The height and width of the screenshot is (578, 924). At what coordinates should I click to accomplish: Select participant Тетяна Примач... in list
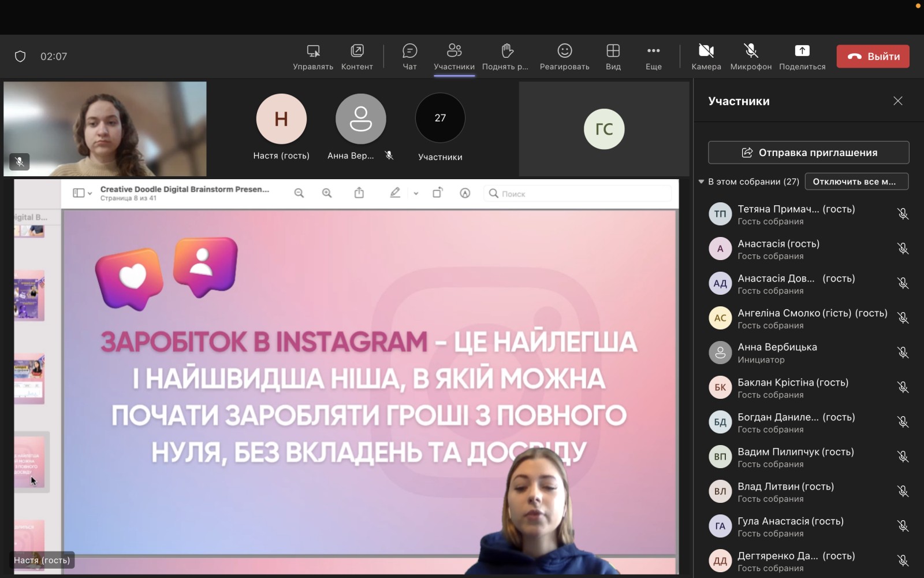tap(808, 214)
